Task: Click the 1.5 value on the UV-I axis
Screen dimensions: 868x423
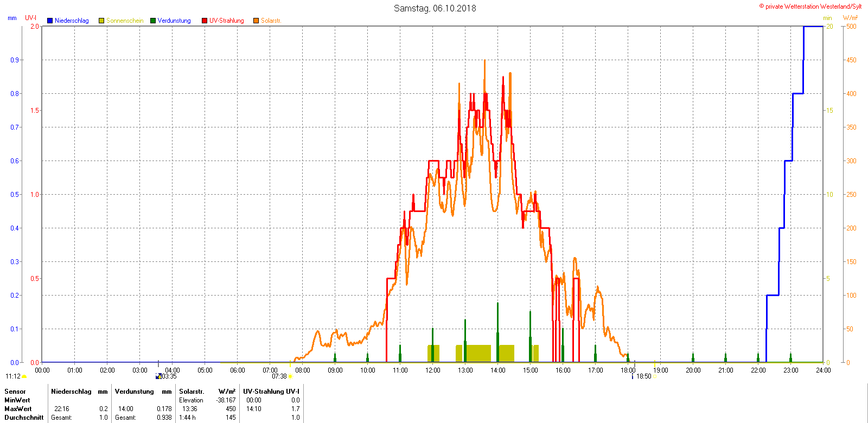Action: click(35, 111)
